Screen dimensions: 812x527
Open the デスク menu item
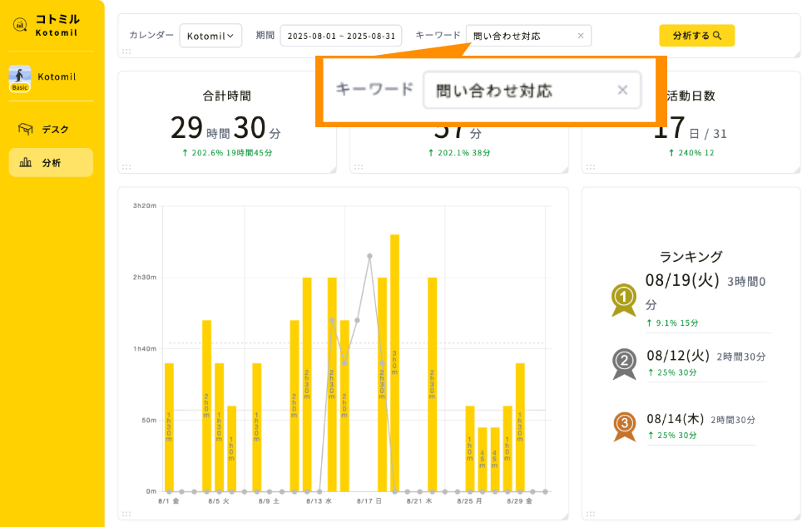[51, 130]
